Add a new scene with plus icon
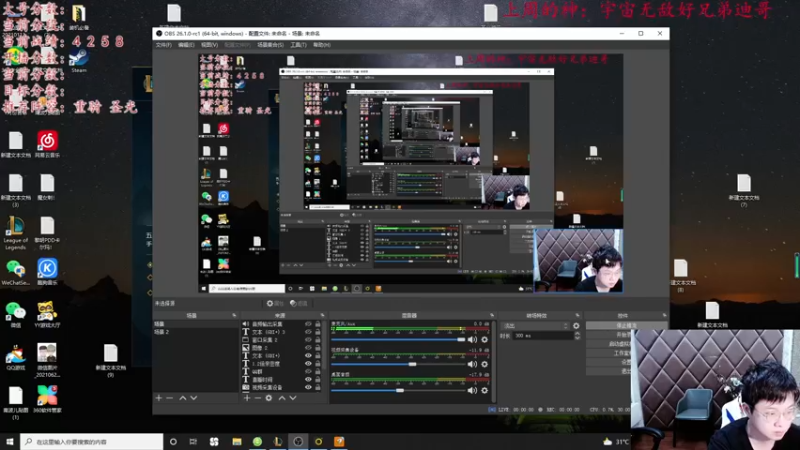This screenshot has height=450, width=800. (159, 398)
